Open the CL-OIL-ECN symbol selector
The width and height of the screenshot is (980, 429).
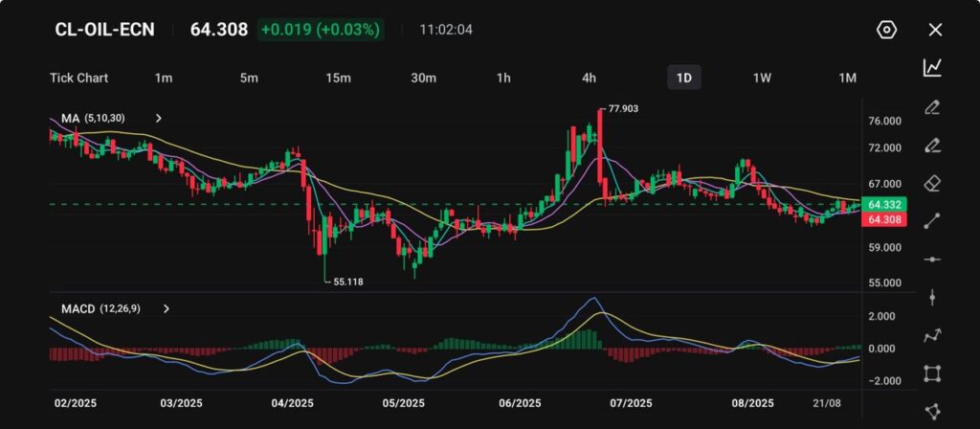click(x=104, y=30)
